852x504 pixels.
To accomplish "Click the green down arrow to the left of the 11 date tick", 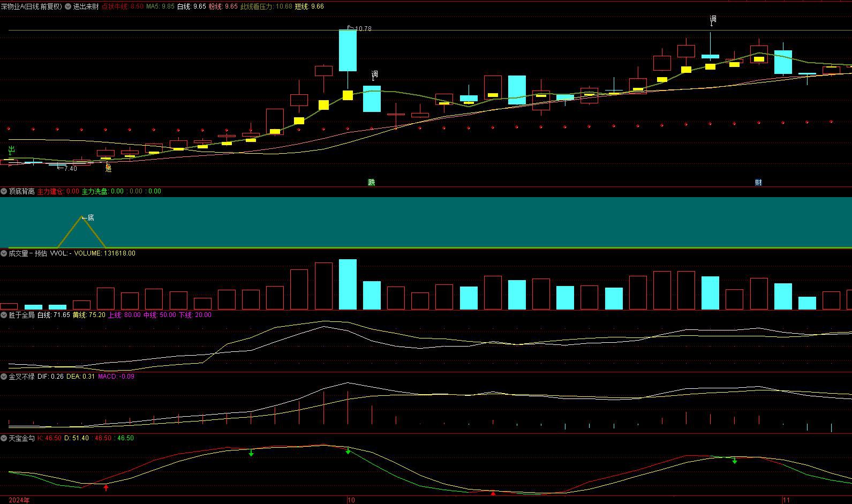I will coord(735,460).
